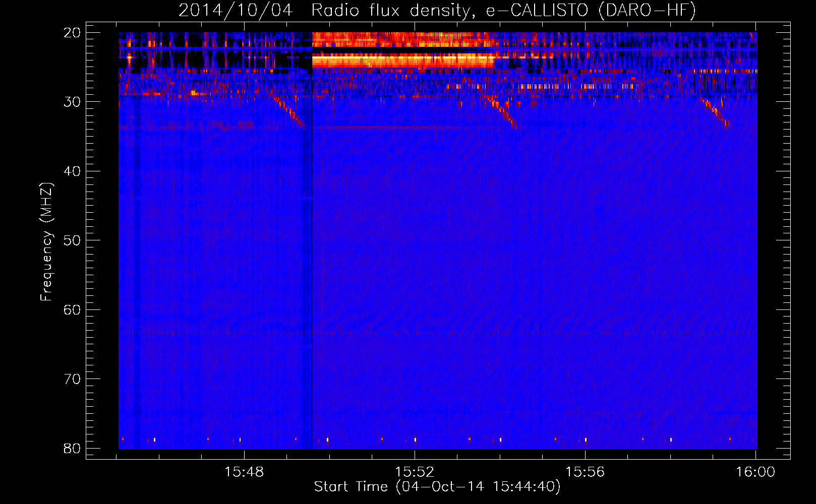The height and width of the screenshot is (504, 816).
Task: Click the 15:48 time tick label
Action: point(244,472)
